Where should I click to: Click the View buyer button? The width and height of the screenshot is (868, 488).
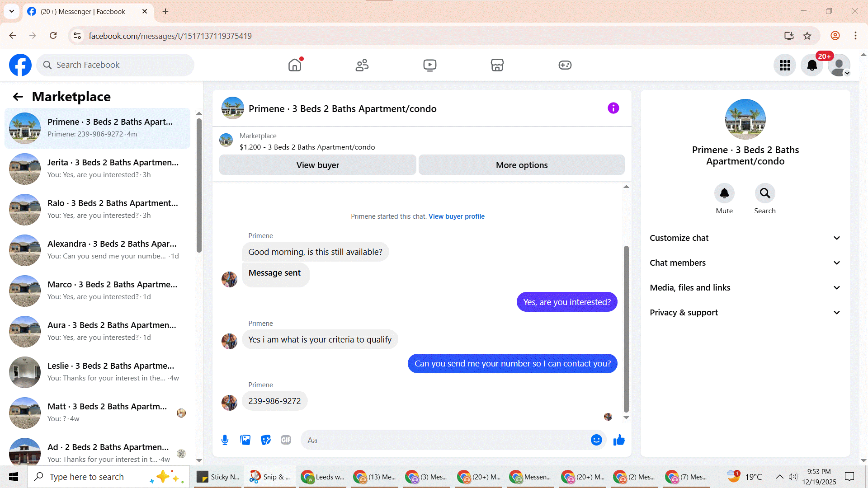pyautogui.click(x=317, y=165)
